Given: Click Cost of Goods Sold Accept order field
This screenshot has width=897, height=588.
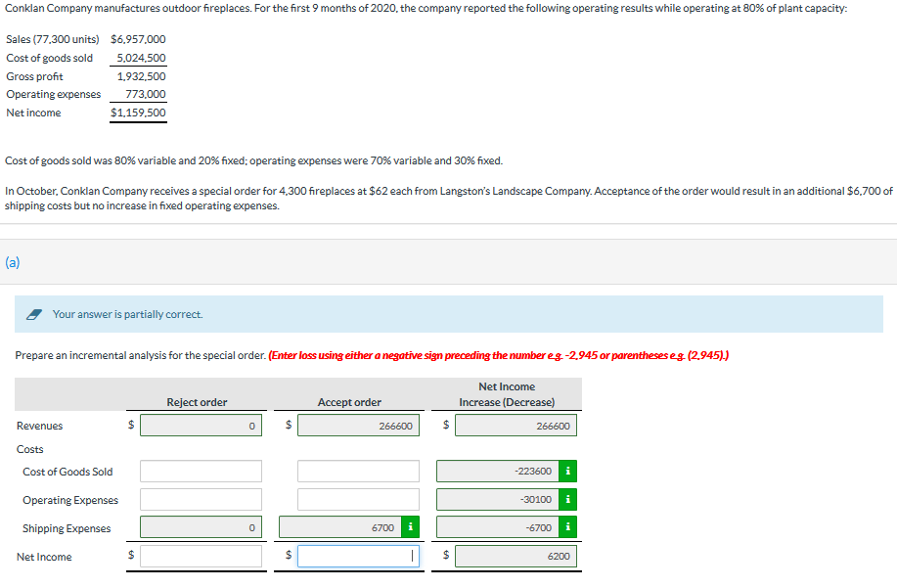Looking at the screenshot, I should point(358,471).
